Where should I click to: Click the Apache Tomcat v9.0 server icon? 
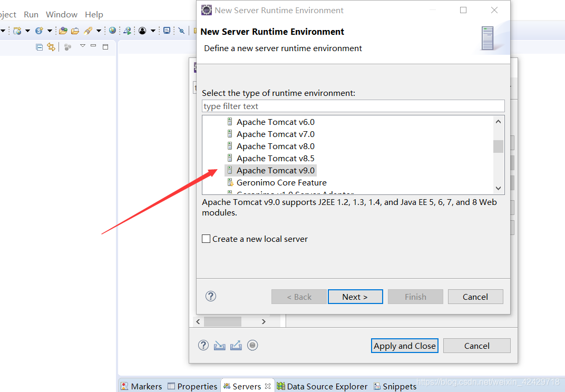[230, 170]
